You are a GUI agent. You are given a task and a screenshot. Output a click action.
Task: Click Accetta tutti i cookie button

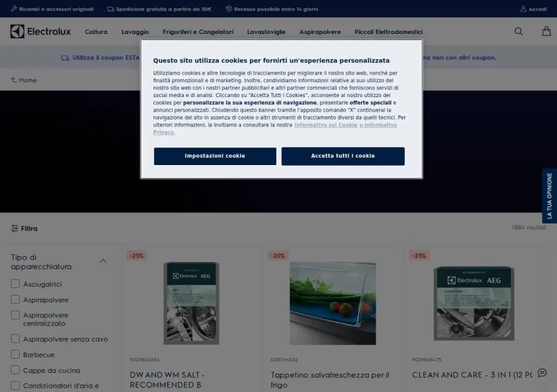pos(343,156)
